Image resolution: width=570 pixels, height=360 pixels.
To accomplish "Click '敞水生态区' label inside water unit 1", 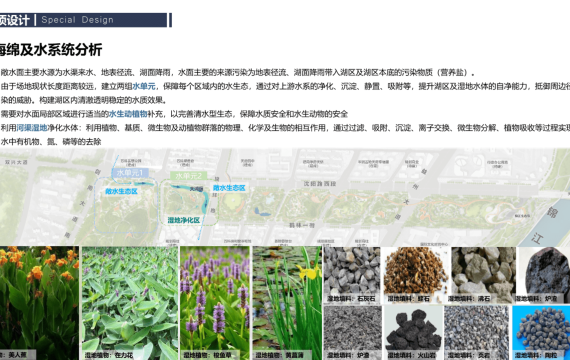I will [121, 191].
